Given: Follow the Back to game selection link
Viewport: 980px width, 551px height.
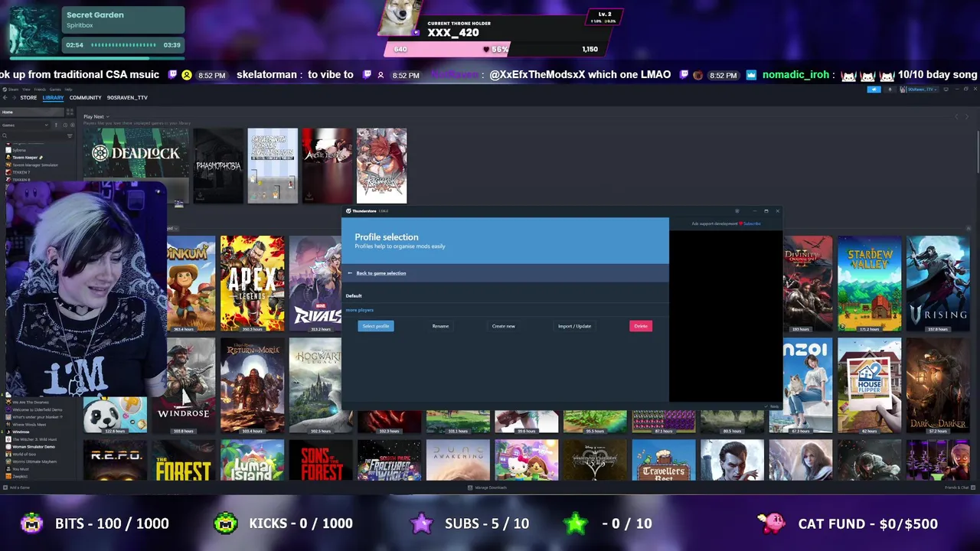Looking at the screenshot, I should (x=381, y=273).
